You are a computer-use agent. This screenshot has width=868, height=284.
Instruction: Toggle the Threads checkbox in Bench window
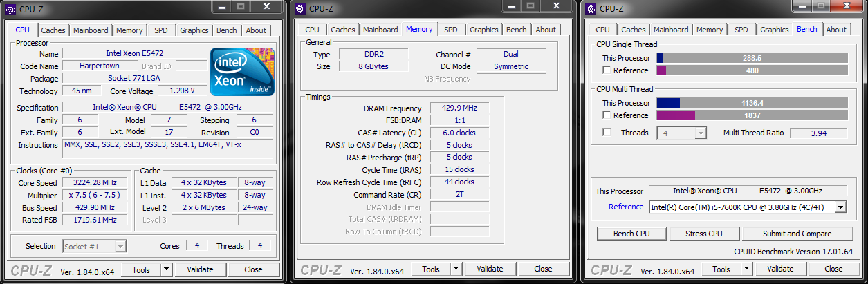click(x=607, y=133)
